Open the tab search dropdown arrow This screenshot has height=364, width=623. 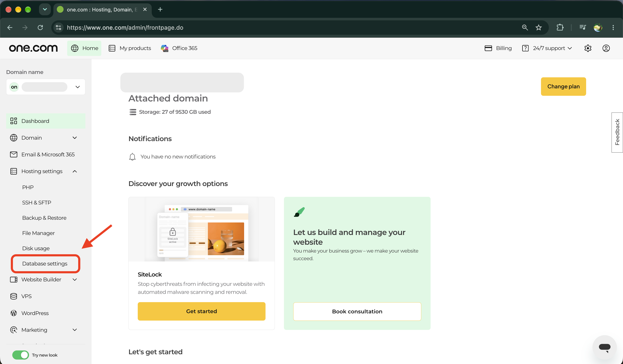45,9
